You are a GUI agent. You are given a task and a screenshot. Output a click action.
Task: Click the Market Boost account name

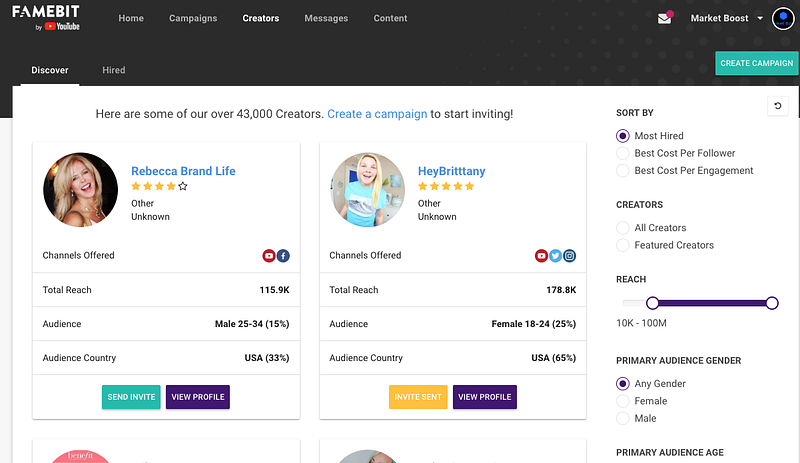pos(719,18)
